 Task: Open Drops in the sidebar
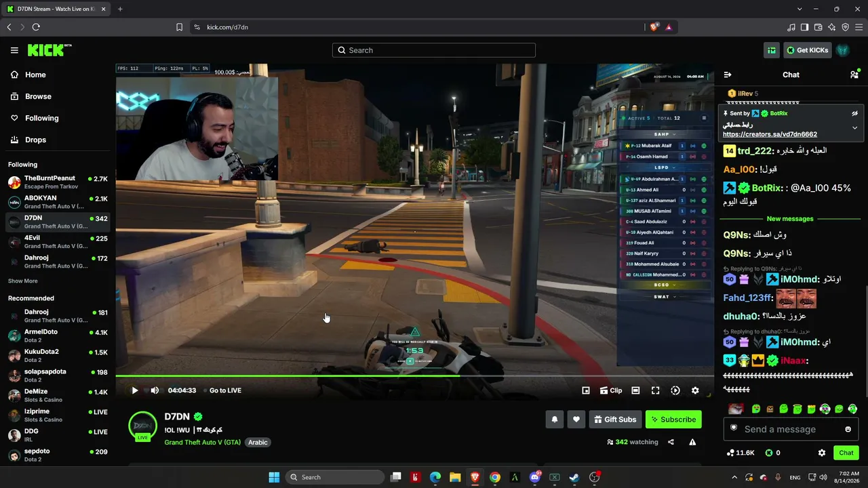click(58, 140)
